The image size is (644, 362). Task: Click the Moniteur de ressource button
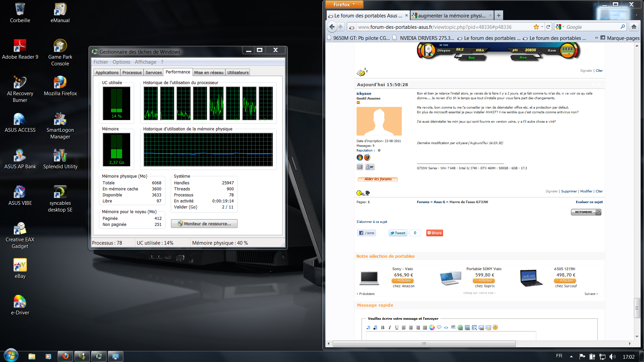click(x=204, y=224)
